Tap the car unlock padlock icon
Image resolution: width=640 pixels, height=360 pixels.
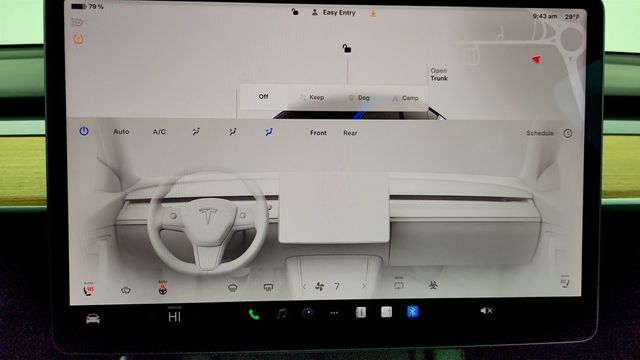tap(347, 49)
